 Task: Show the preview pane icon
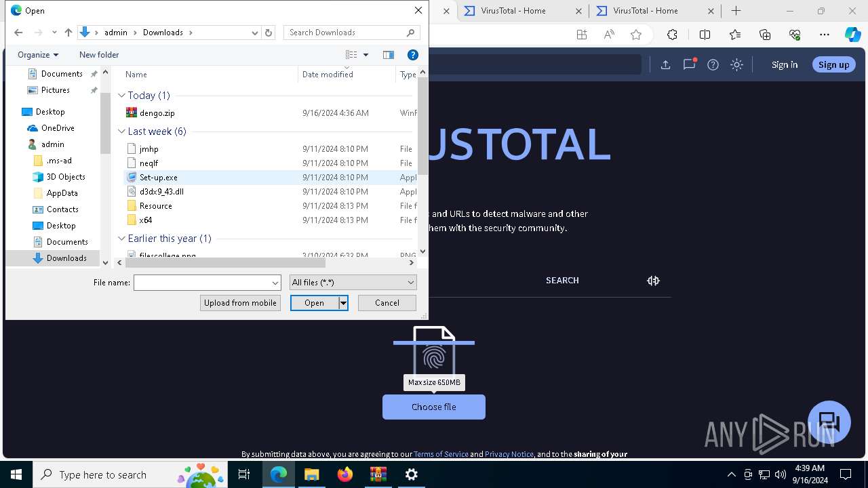(389, 55)
